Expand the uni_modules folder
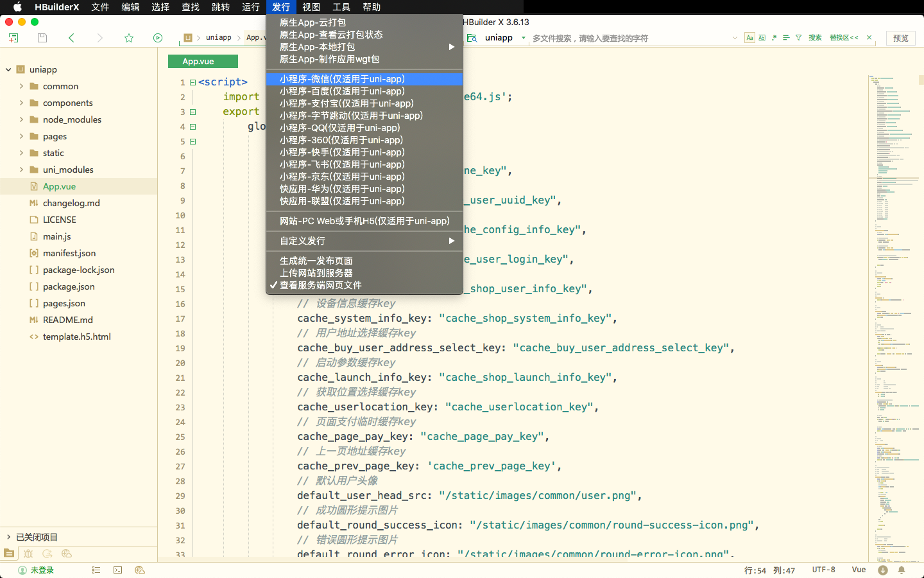 (21, 170)
